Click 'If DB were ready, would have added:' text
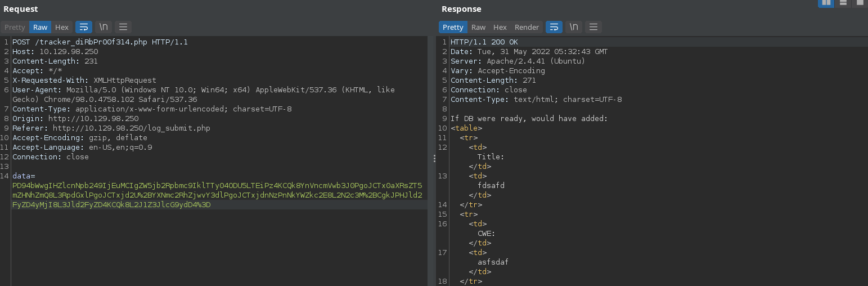 pyautogui.click(x=529, y=119)
